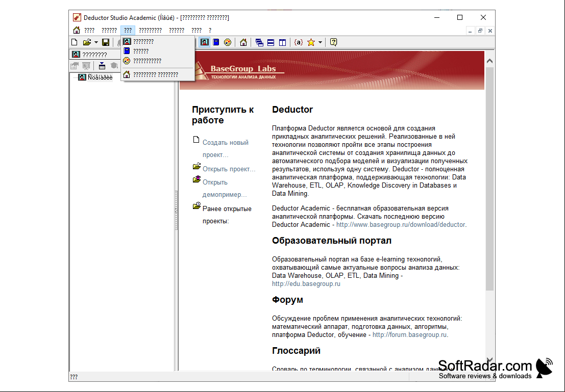Image resolution: width=565 pixels, height=392 pixels.
Task: Click the open folder toolbar icon
Action: tap(86, 42)
